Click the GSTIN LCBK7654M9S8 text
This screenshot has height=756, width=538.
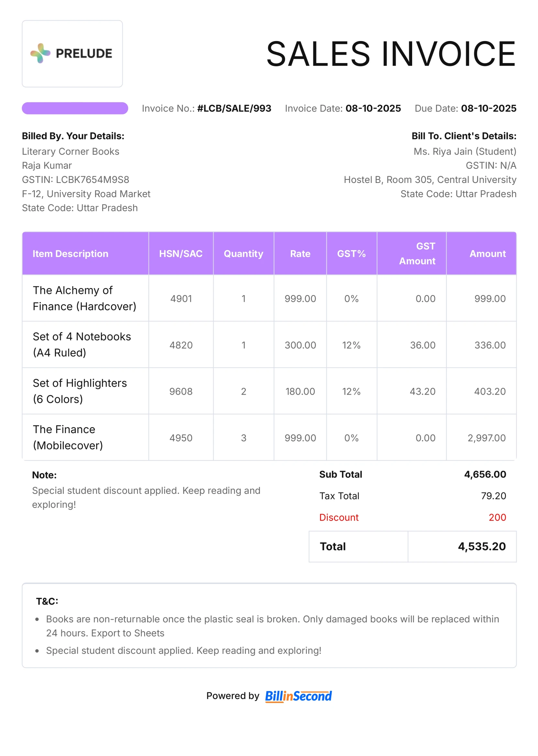click(75, 180)
